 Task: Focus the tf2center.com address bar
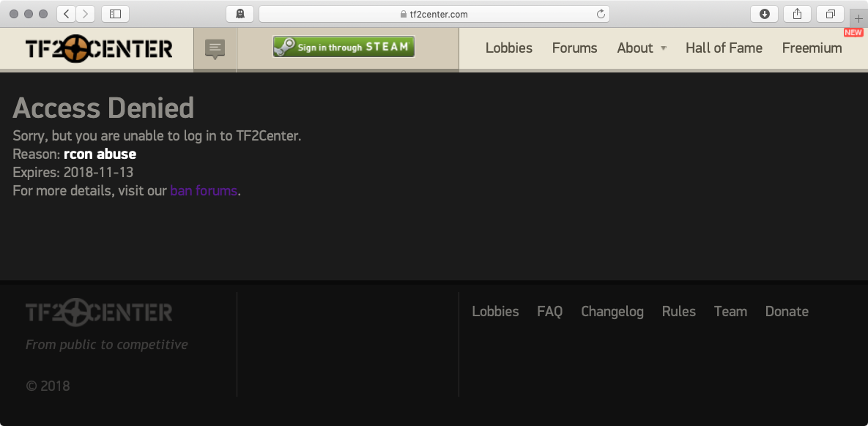(x=434, y=15)
